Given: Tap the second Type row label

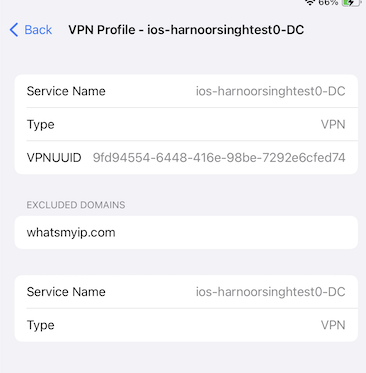Looking at the screenshot, I should pos(40,325).
